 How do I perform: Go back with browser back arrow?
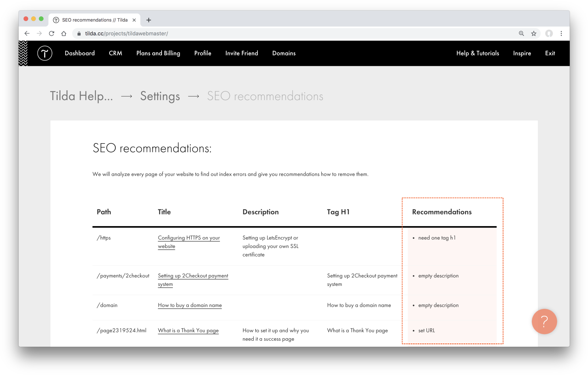[x=27, y=33]
